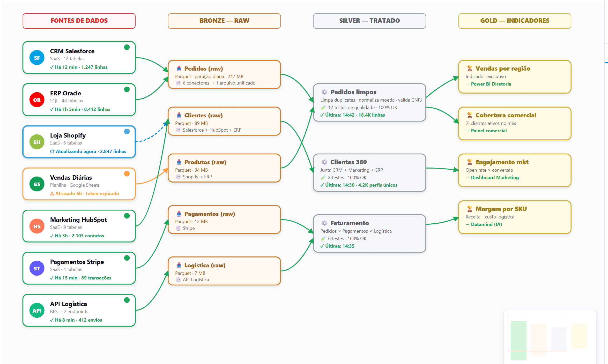Select the Clientes 360 silver node
The height and width of the screenshot is (364, 608).
click(x=369, y=173)
